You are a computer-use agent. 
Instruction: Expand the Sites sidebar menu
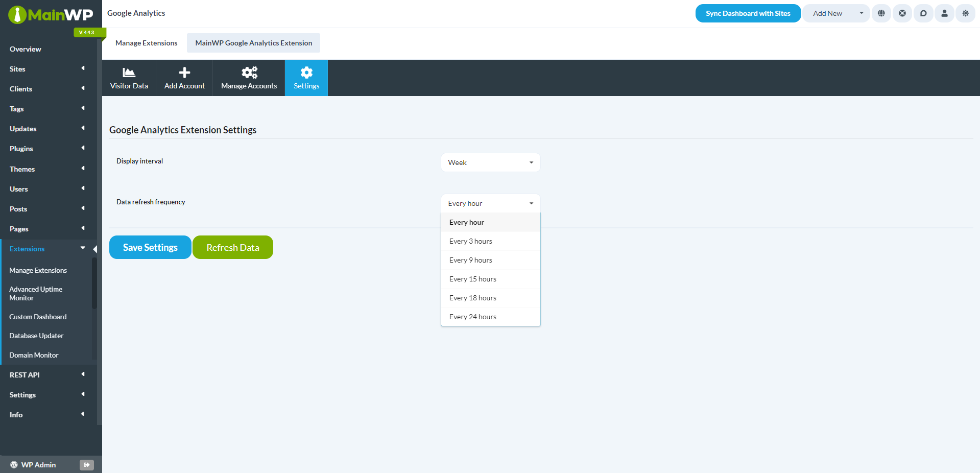[x=83, y=68]
